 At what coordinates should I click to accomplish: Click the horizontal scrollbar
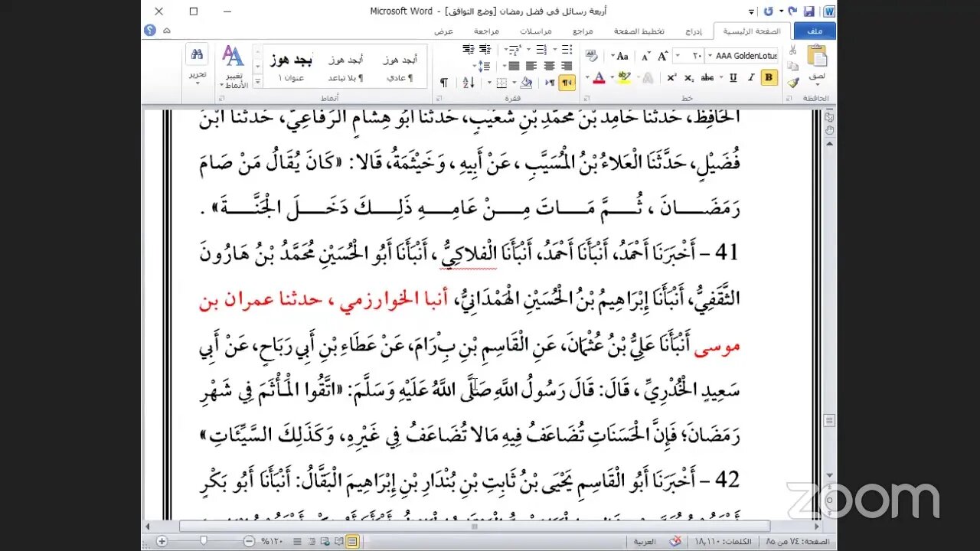[475, 527]
